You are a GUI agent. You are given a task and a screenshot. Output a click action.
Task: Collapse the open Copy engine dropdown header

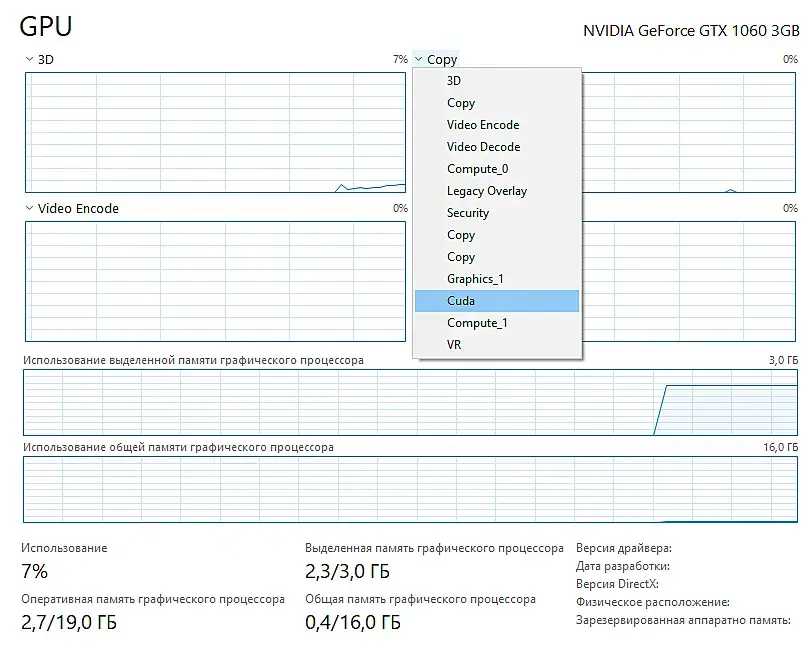pyautogui.click(x=435, y=60)
